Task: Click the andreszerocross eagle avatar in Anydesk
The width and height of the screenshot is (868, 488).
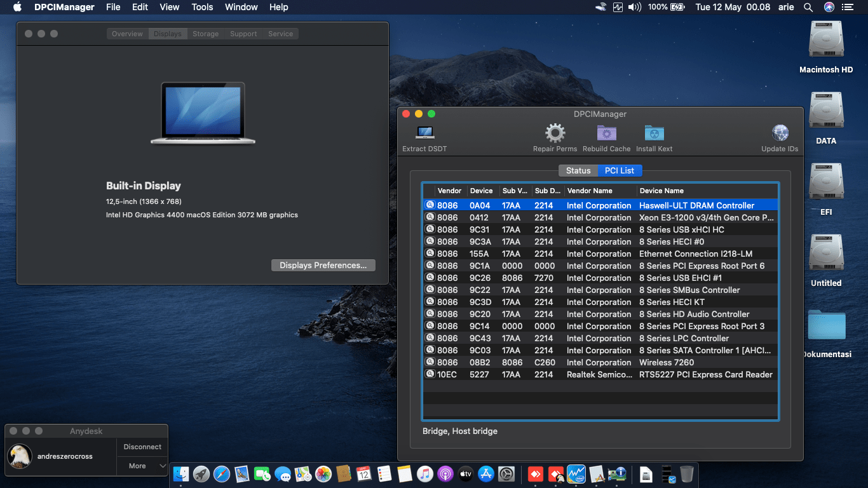Action: coord(20,456)
